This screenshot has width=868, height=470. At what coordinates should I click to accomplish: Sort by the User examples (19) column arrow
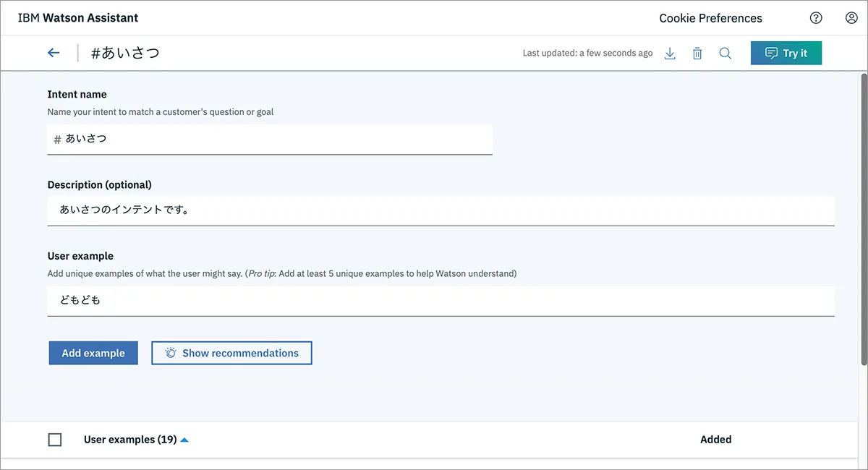click(184, 440)
